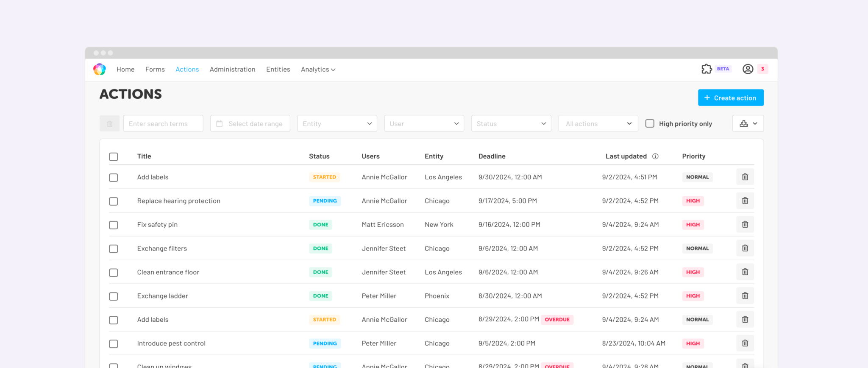Screen dimensions: 868x368
Task: Open the Analytics menu
Action: point(318,70)
